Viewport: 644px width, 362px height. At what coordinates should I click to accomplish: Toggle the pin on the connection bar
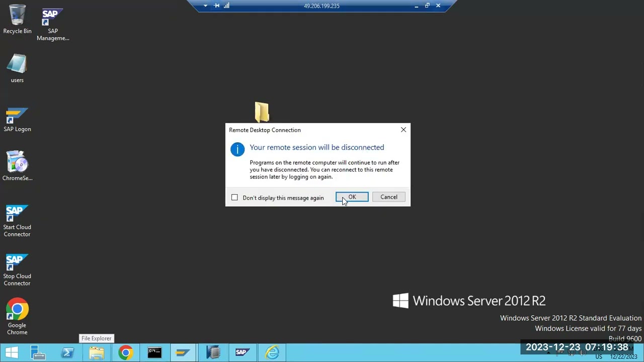[217, 6]
